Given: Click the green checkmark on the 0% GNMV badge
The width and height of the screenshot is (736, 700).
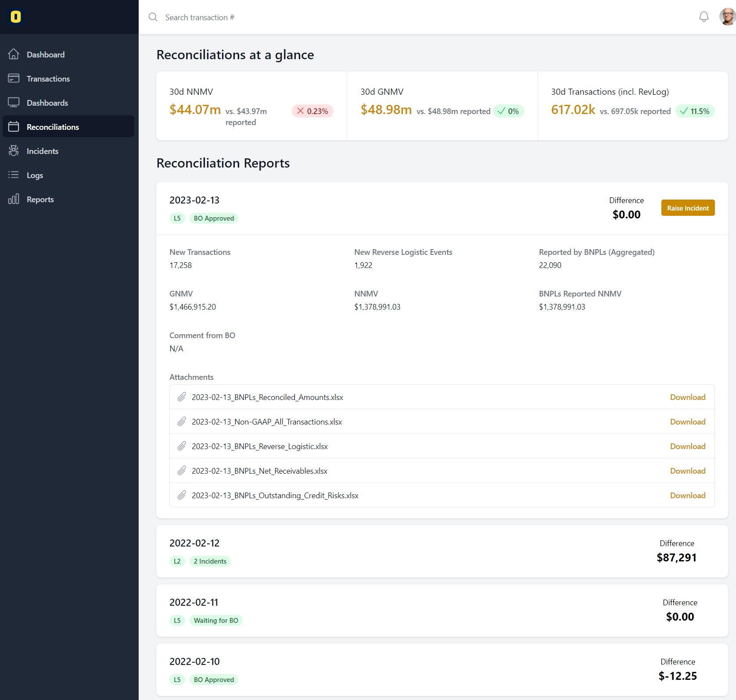Looking at the screenshot, I should [502, 111].
